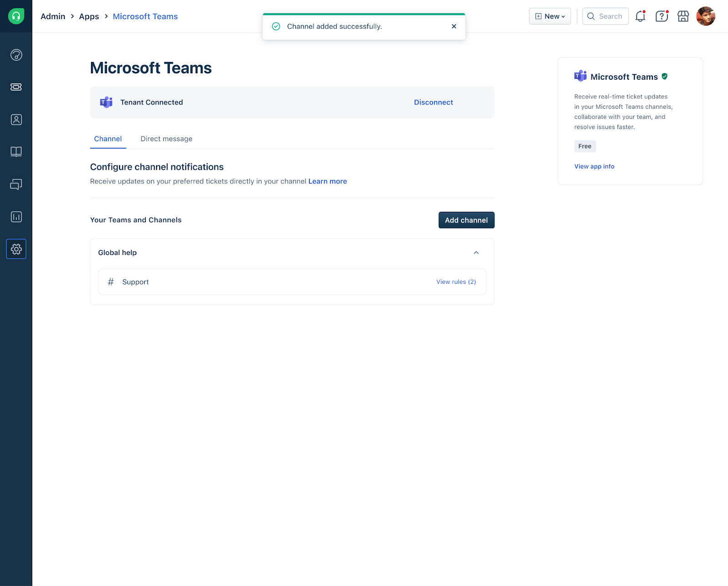Click the Freshdesk headset logo
The height and width of the screenshot is (586, 728).
(16, 16)
